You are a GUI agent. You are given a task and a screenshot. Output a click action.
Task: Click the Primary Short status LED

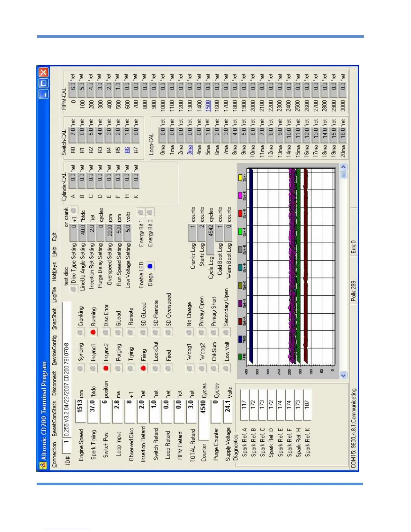point(214,332)
